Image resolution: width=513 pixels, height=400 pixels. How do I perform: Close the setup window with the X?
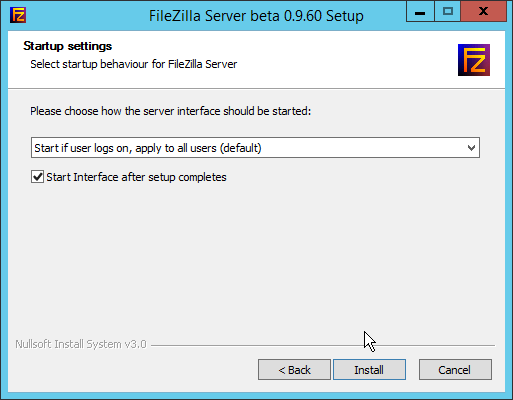tap(483, 12)
